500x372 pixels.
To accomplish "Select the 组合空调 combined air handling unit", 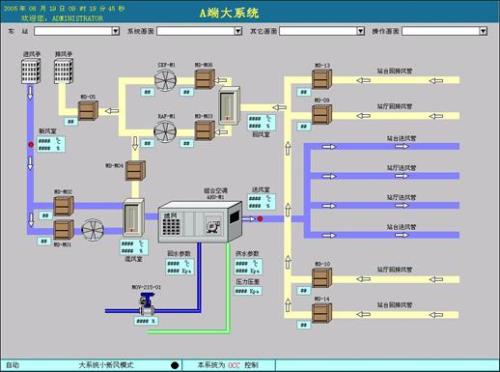I will [x=200, y=221].
